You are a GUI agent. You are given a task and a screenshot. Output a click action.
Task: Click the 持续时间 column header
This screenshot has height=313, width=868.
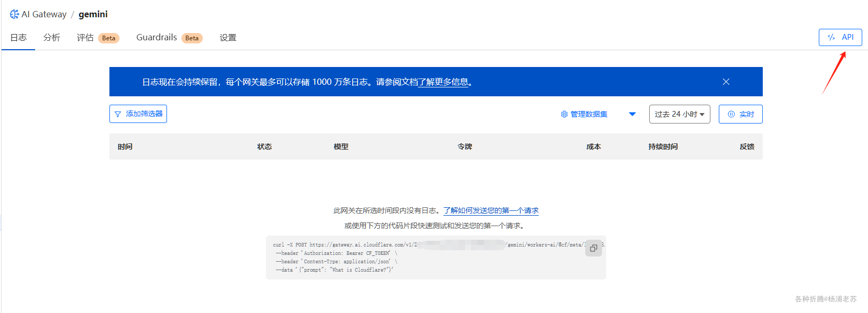[x=663, y=147]
